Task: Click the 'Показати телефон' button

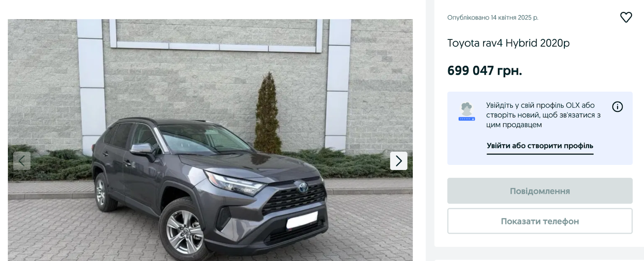Action: [540, 221]
